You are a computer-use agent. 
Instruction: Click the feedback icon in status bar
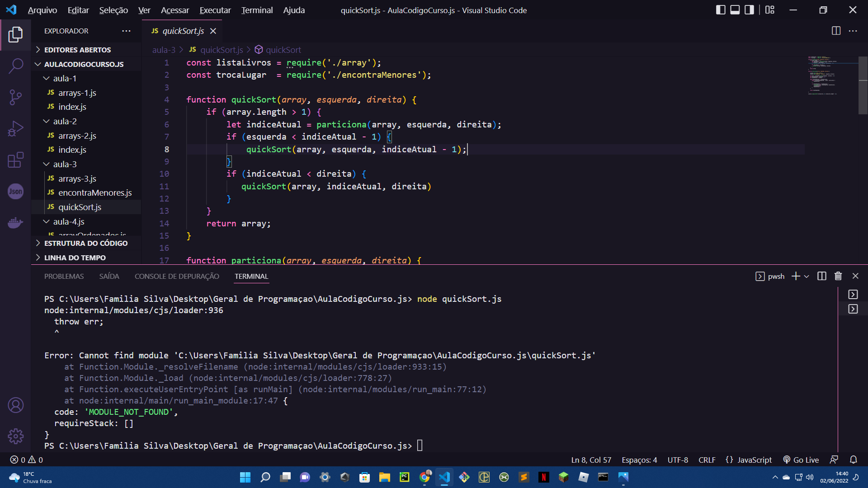(834, 460)
